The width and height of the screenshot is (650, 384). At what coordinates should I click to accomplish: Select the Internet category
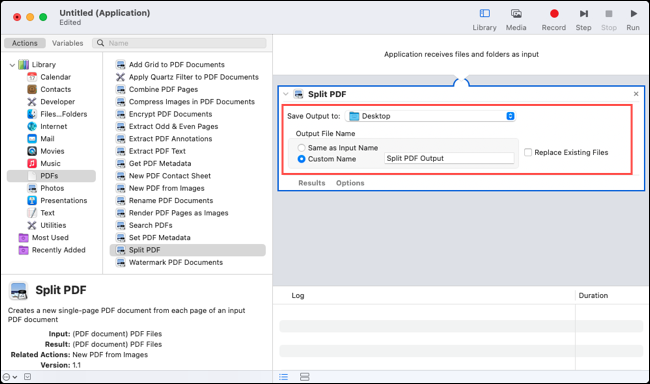tap(53, 126)
